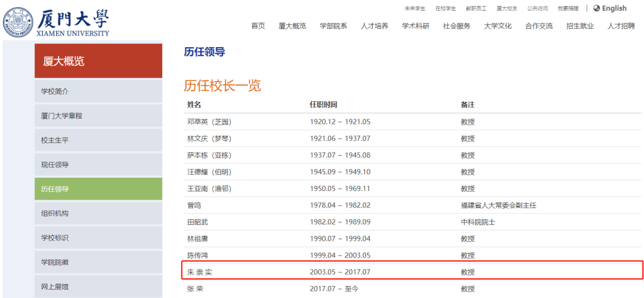Image resolution: width=644 pixels, height=298 pixels.
Task: Click the red 厦大概览 sidebar header
Action: pos(98,61)
